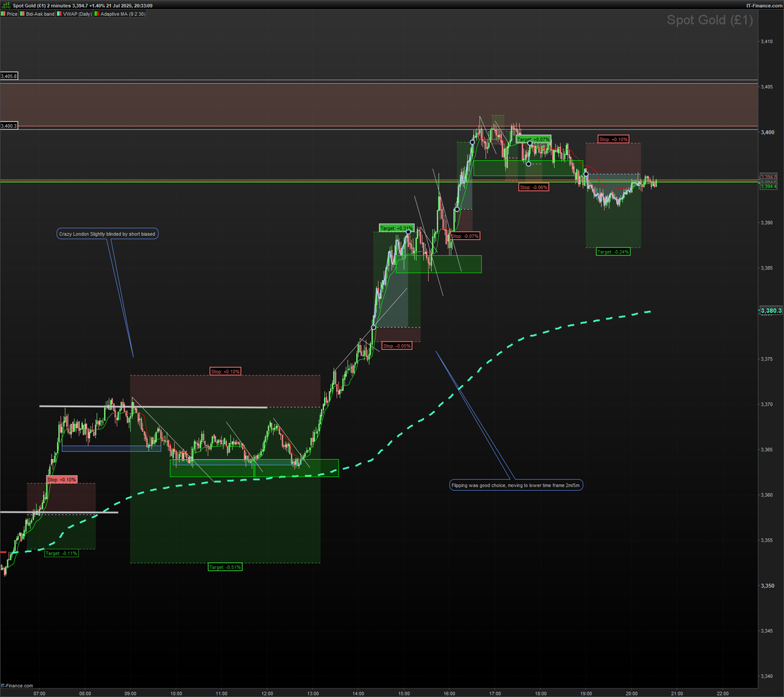Click the 16:00 time axis label
The height and width of the screenshot is (697, 784).
pyautogui.click(x=449, y=693)
